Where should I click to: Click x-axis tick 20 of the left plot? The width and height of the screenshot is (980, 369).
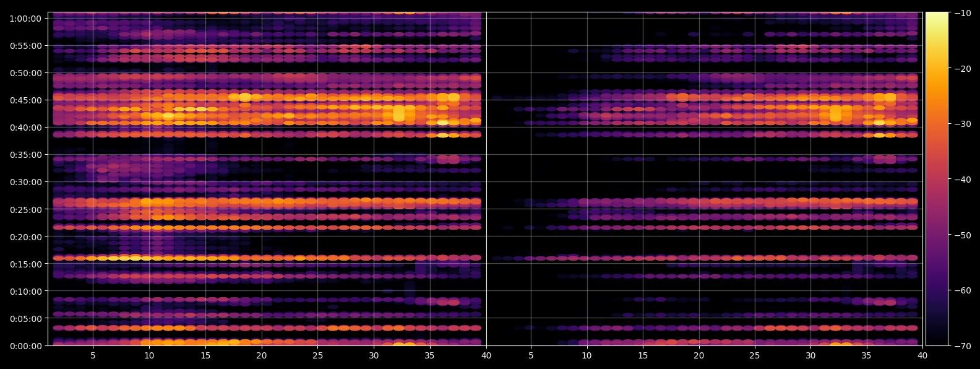point(262,356)
